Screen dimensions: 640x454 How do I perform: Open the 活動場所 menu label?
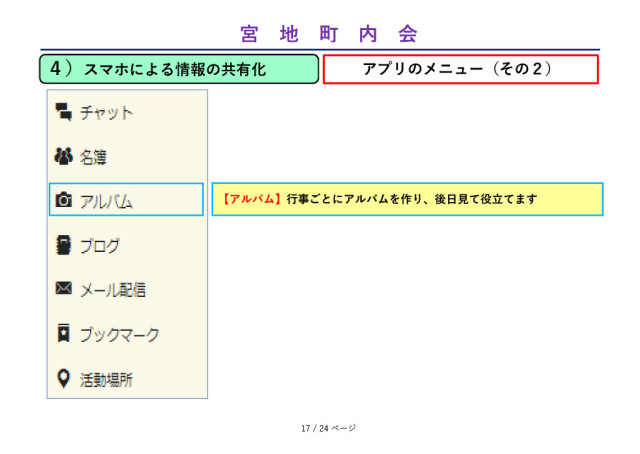pos(106,379)
